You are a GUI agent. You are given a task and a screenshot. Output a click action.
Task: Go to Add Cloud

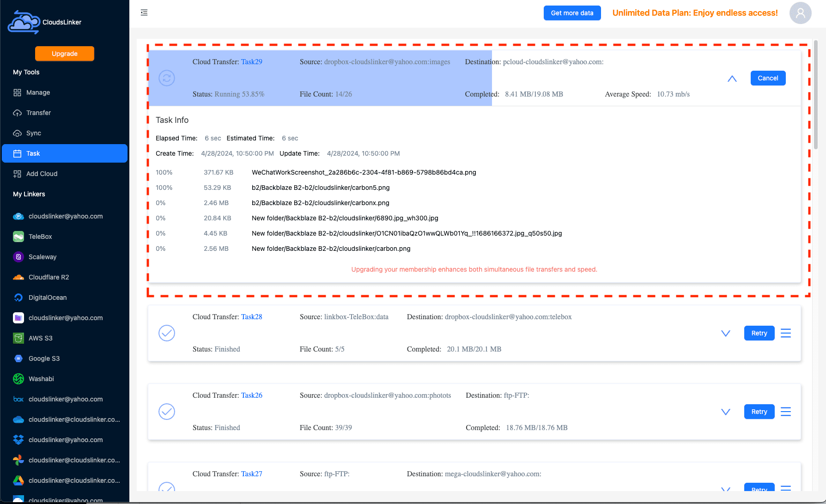point(65,174)
